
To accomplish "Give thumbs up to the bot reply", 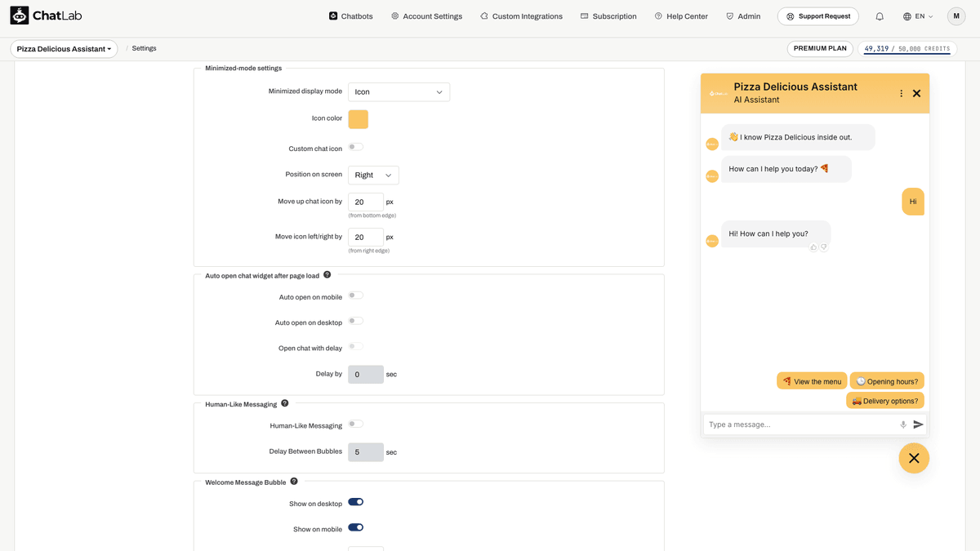I will pyautogui.click(x=813, y=247).
